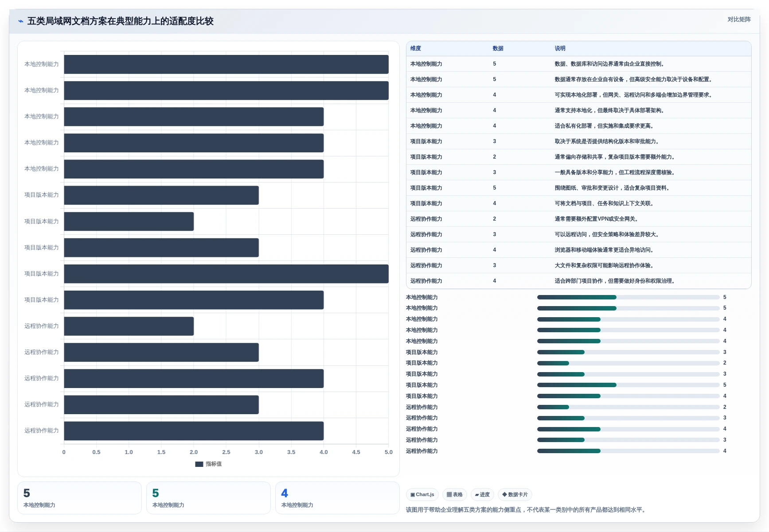Select the row 通常偏向存储和共享

coord(578,157)
